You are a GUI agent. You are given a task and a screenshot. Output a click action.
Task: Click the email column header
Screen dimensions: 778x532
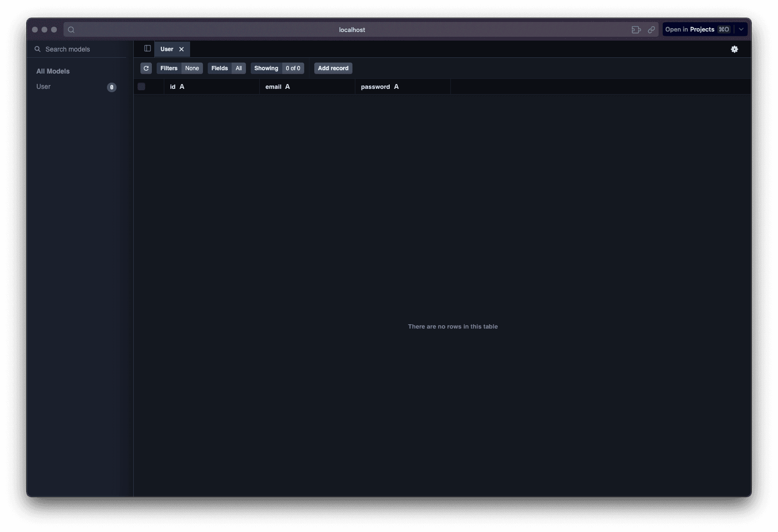coord(308,86)
